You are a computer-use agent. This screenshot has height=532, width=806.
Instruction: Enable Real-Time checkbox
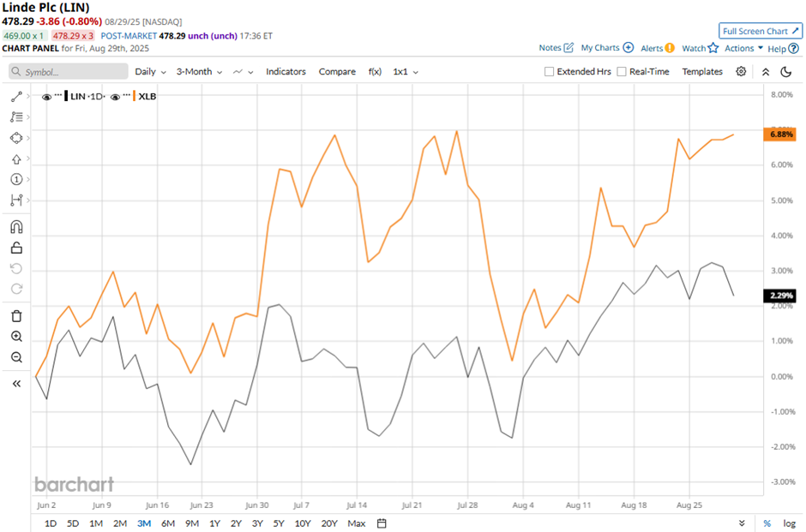pos(622,71)
